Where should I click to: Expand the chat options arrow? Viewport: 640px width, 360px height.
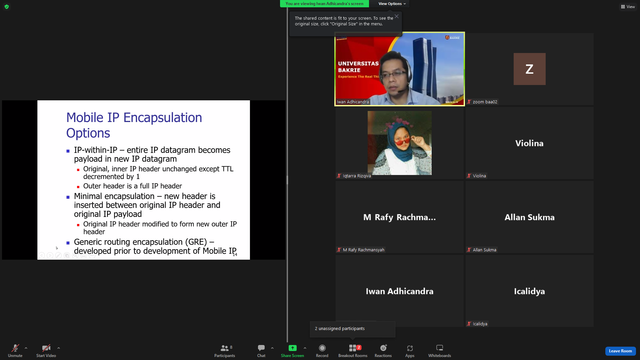point(272,348)
